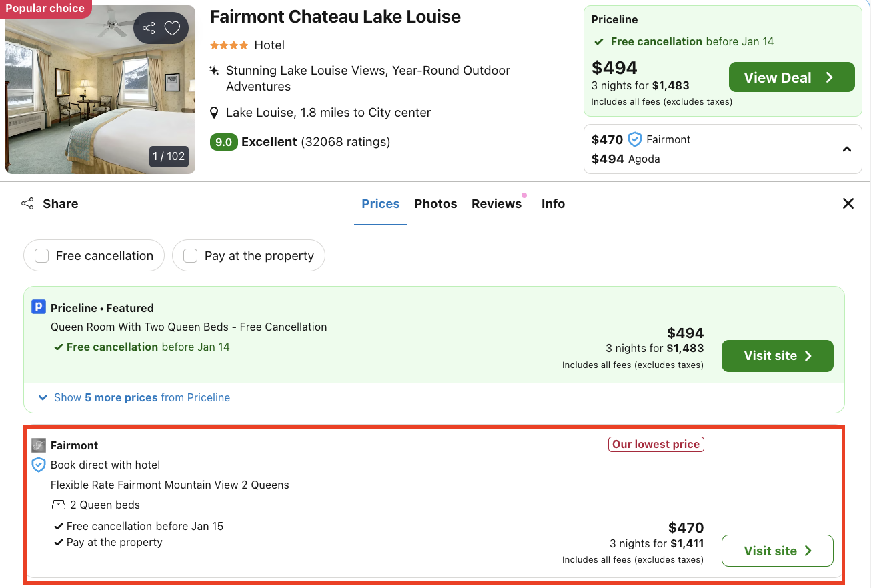Click the 9.0 rating badge
The image size is (871, 588).
[223, 142]
